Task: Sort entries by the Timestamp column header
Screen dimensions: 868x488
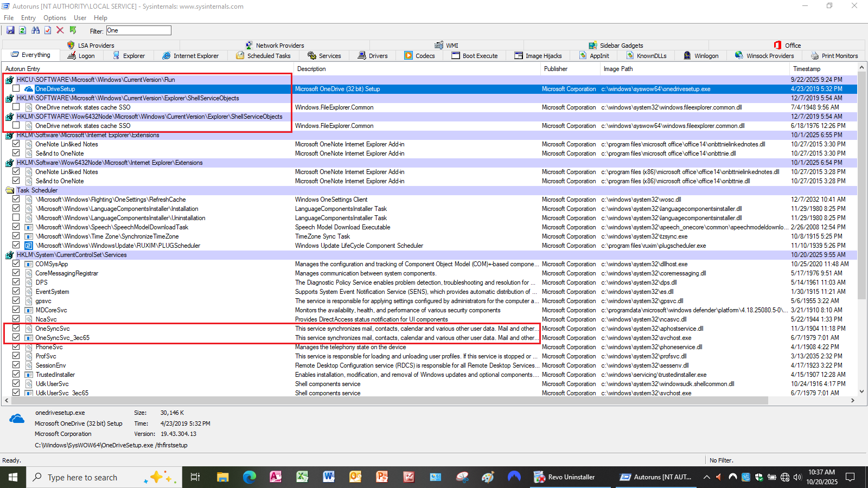Action: pyautogui.click(x=807, y=69)
